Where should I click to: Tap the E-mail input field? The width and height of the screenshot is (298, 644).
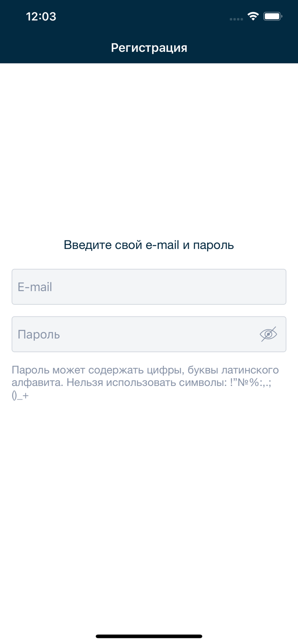point(149,287)
